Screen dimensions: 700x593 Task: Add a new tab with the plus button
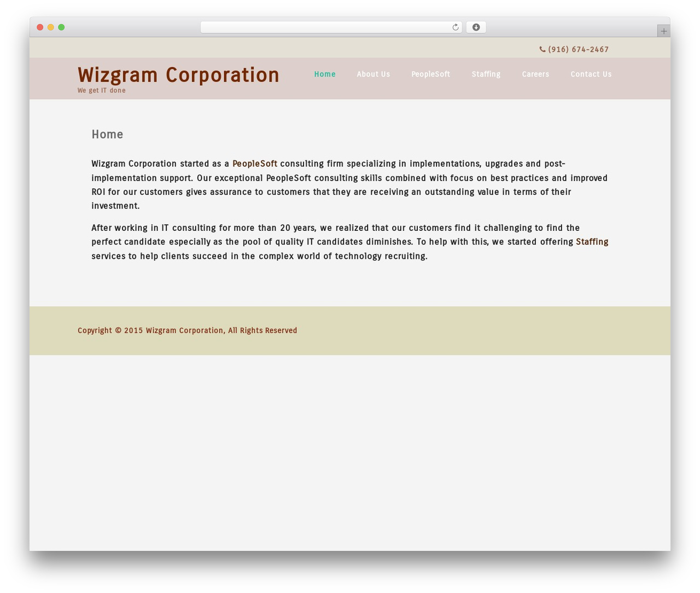coord(663,31)
